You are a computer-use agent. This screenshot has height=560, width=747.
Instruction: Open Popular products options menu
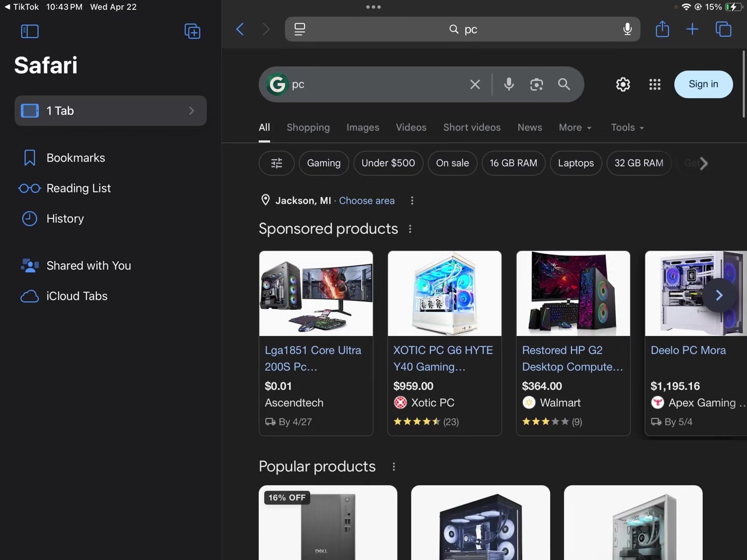394,467
